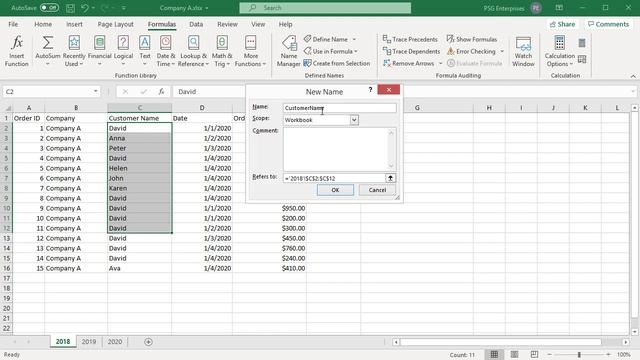The width and height of the screenshot is (640, 360).
Task: Collapse dialog via Refers to range button
Action: [x=390, y=178]
